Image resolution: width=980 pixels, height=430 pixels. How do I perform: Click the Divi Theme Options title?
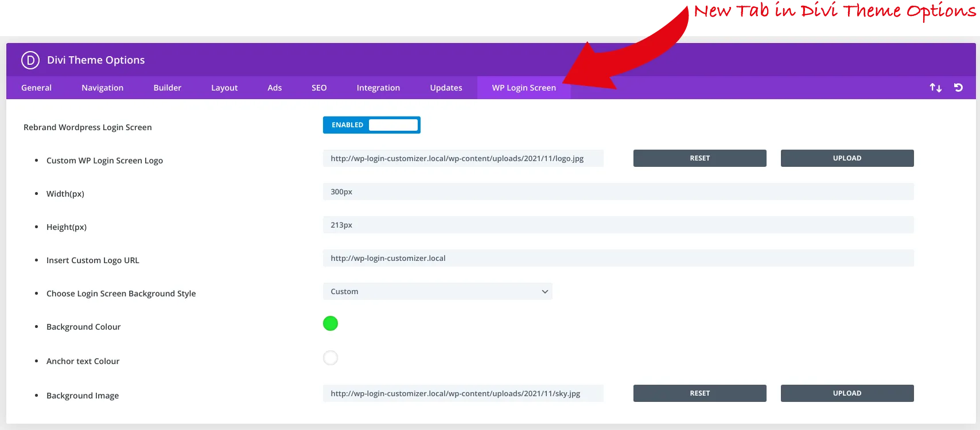(x=96, y=60)
